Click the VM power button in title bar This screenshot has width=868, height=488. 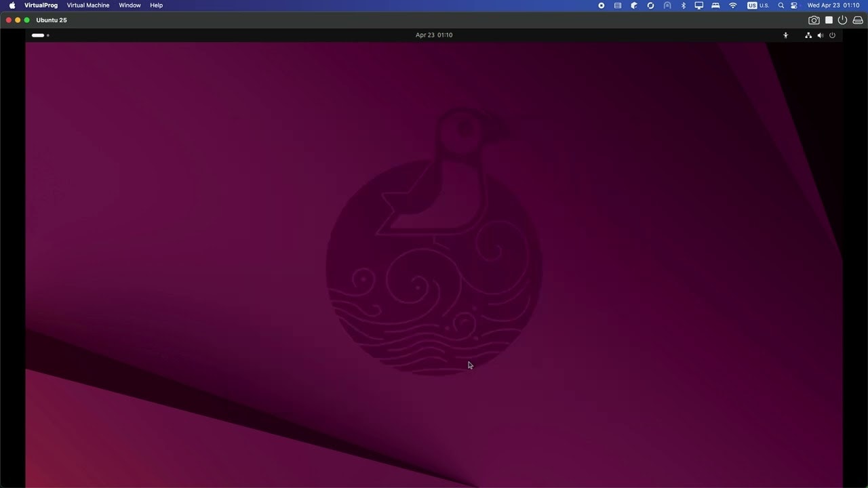coord(842,20)
